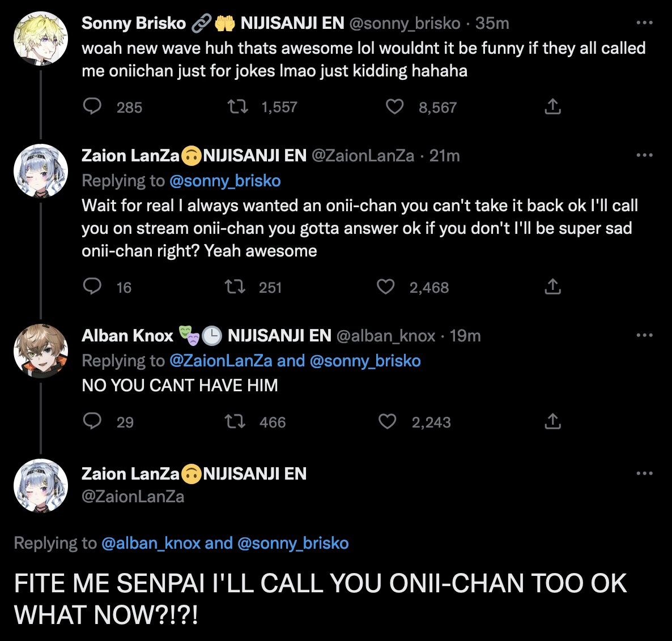The image size is (672, 641).
Task: Open more options on the bottom Zaion LanZa tweet
Action: click(x=644, y=474)
